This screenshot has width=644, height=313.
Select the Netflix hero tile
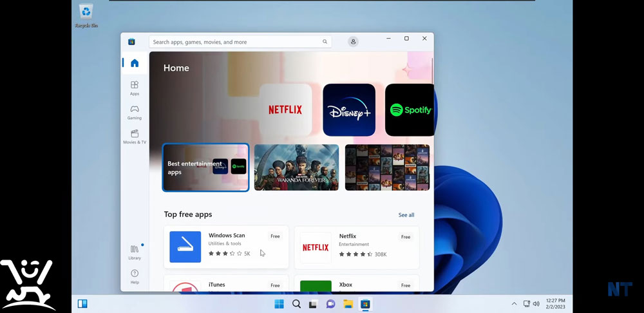pyautogui.click(x=285, y=109)
